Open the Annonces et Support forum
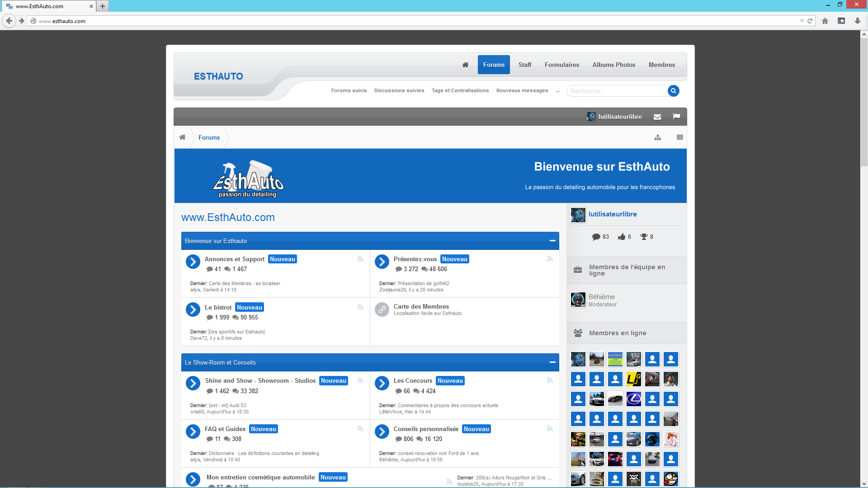 point(235,259)
